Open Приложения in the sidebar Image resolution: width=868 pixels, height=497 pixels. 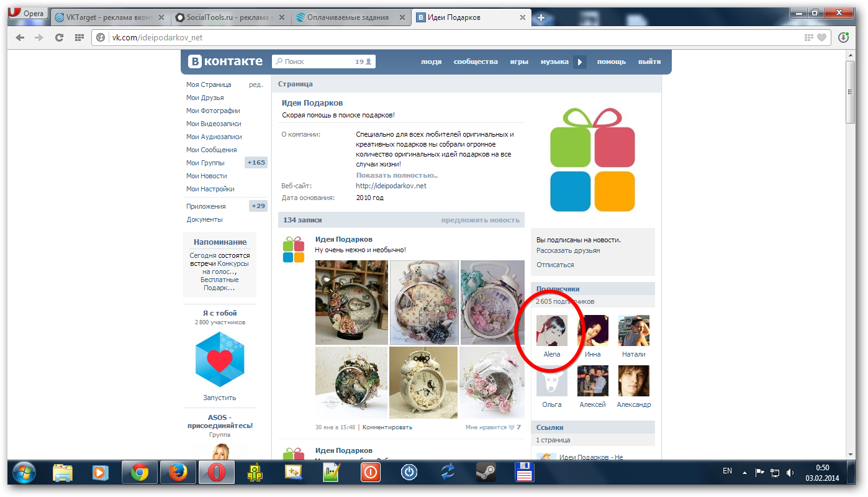coord(206,206)
